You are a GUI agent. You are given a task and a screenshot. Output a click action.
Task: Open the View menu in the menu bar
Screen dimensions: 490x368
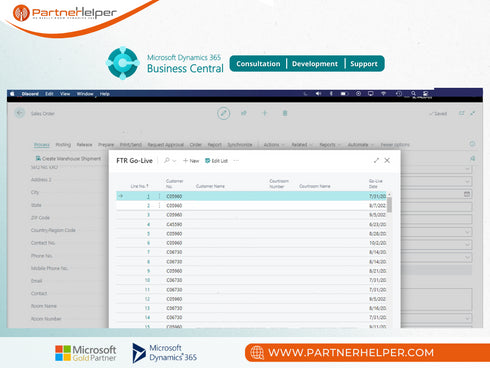(65, 94)
